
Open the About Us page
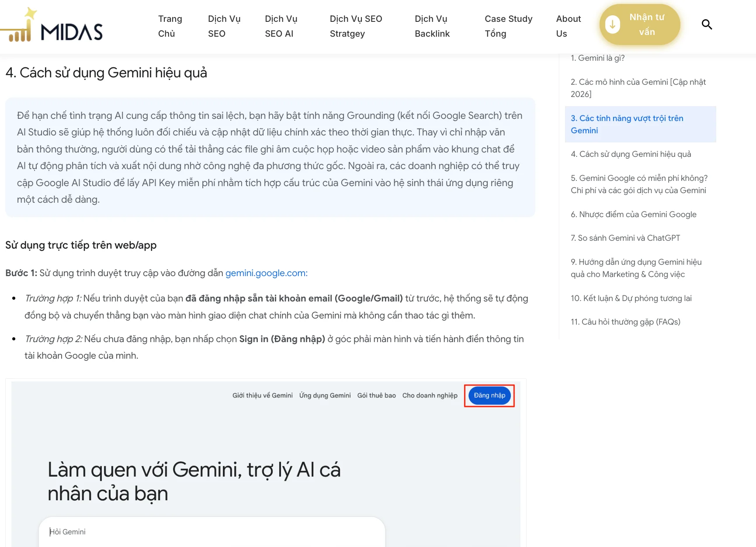(x=568, y=26)
